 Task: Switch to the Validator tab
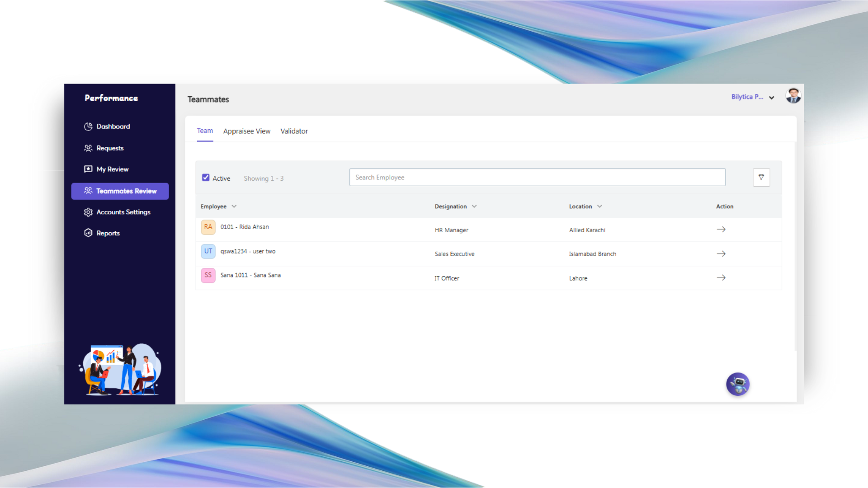pos(294,131)
